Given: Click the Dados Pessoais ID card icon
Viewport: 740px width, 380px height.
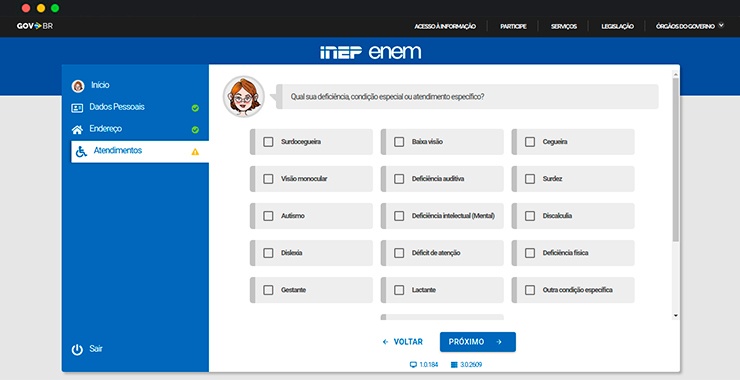Looking at the screenshot, I should 77,108.
